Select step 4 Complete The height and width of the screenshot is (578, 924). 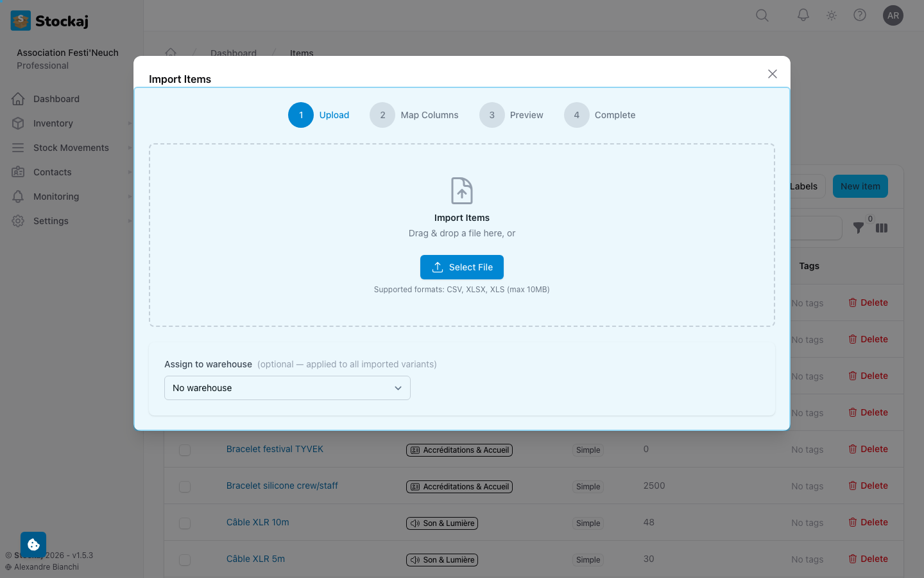pyautogui.click(x=599, y=115)
